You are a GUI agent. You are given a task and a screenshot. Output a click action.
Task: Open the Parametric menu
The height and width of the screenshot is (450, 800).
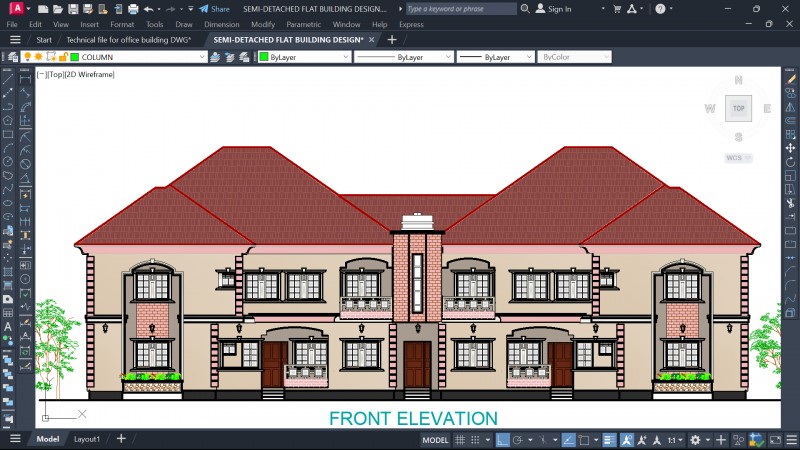(304, 24)
